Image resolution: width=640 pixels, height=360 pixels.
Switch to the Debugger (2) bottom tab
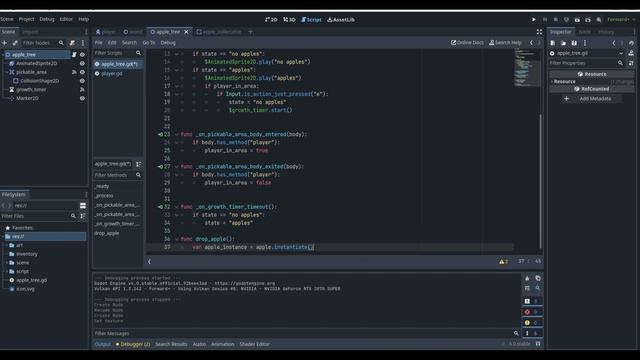133,344
